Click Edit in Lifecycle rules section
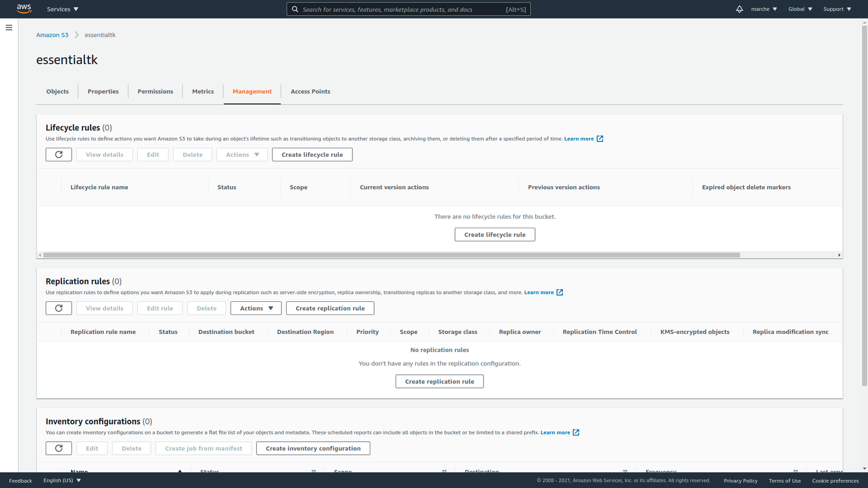 (153, 155)
